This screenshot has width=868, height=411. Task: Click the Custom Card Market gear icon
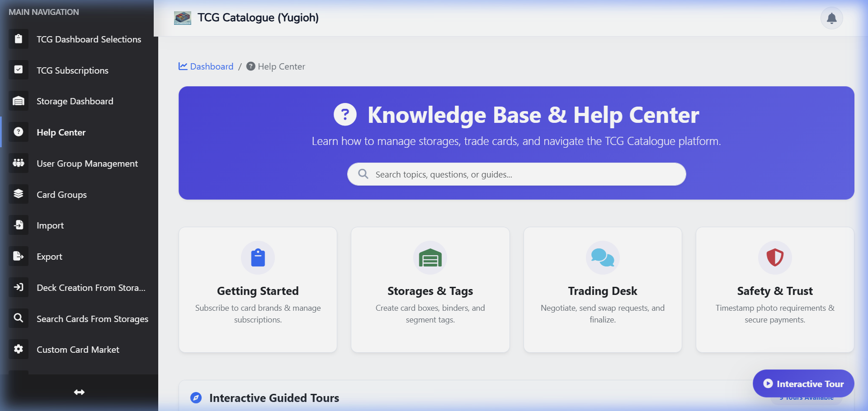18,349
